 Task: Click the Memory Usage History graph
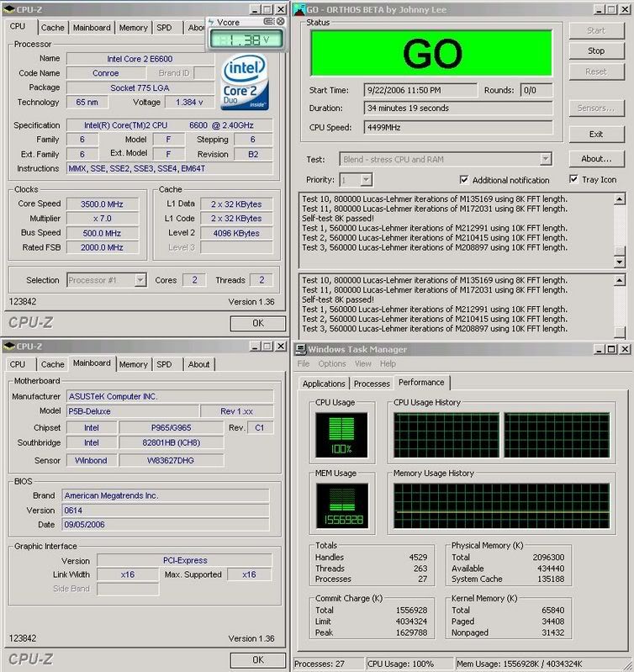point(501,505)
